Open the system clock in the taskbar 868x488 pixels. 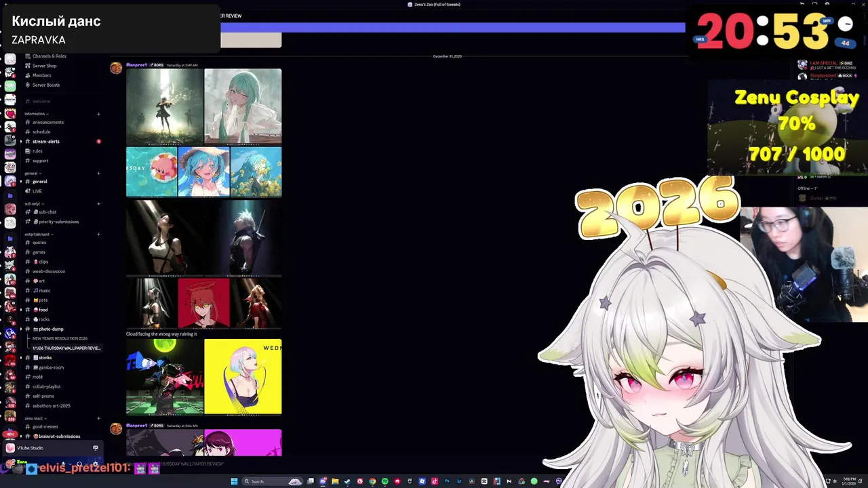coord(849,481)
